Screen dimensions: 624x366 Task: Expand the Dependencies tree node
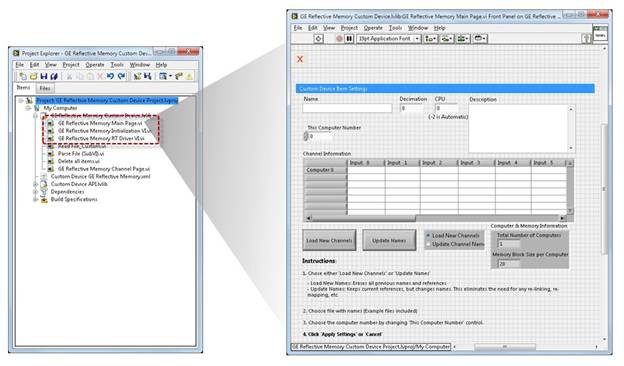point(35,192)
